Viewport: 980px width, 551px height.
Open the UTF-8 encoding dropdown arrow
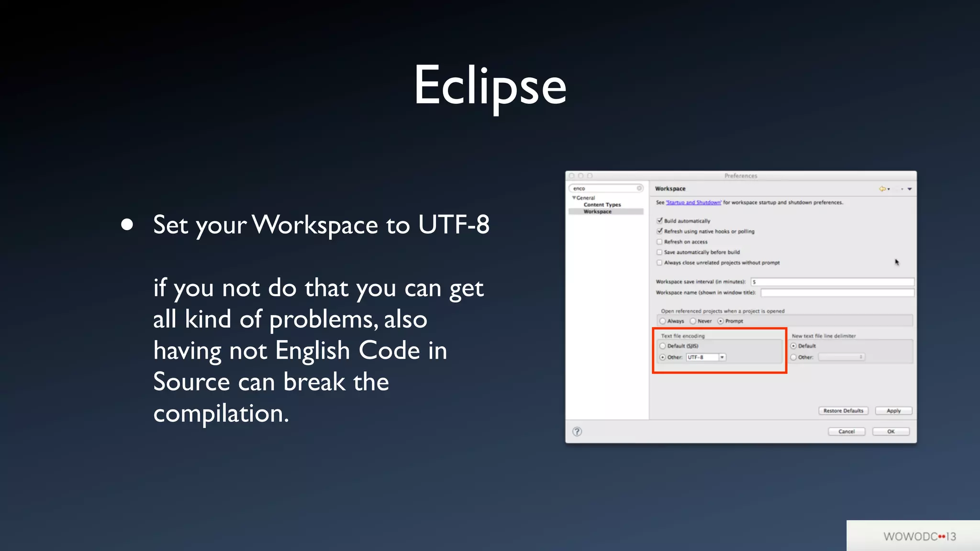tap(722, 357)
